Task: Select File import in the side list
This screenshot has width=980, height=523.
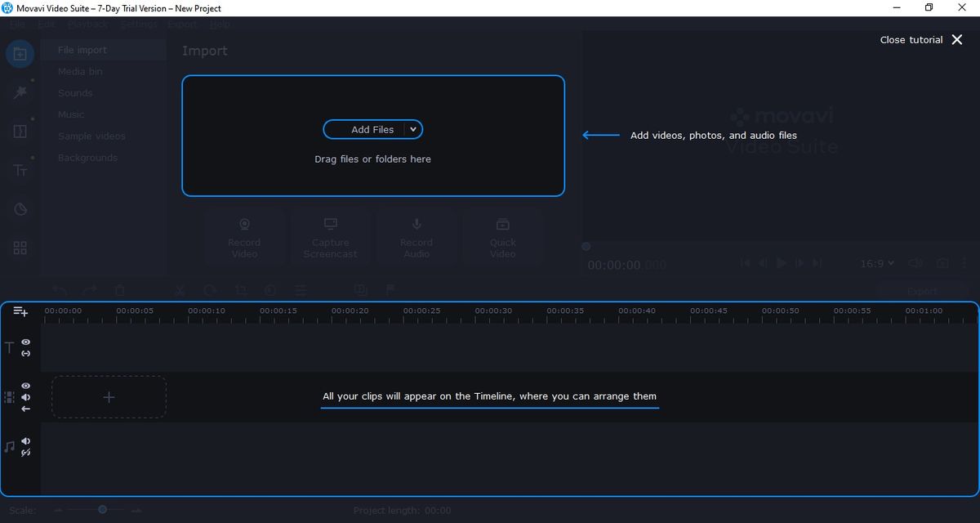Action: [x=104, y=50]
